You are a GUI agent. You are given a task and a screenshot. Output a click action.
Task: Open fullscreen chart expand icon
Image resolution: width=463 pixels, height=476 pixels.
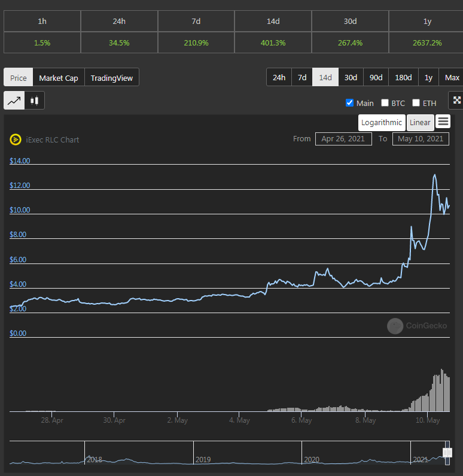coord(456,100)
